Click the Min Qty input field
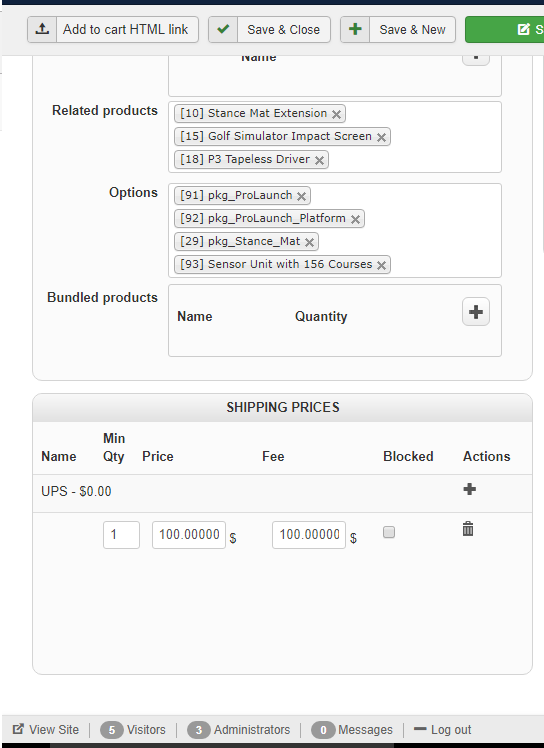Viewport: 544px width, 748px height. pos(121,535)
